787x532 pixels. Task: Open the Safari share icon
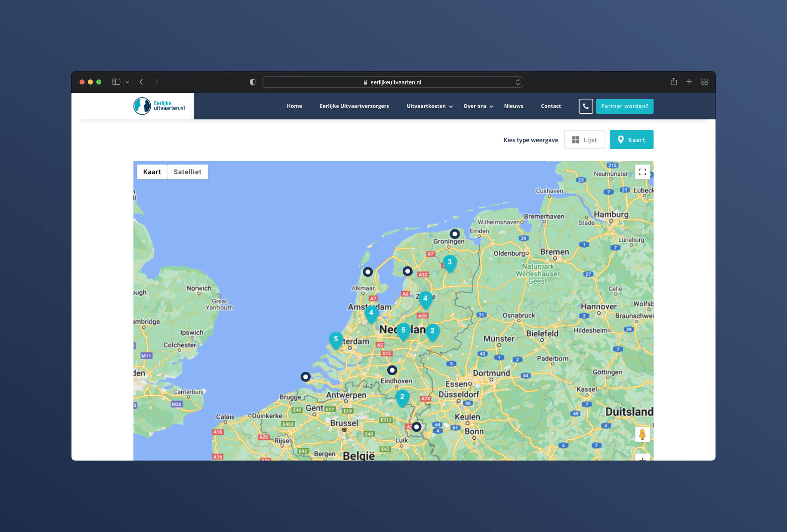[674, 82]
